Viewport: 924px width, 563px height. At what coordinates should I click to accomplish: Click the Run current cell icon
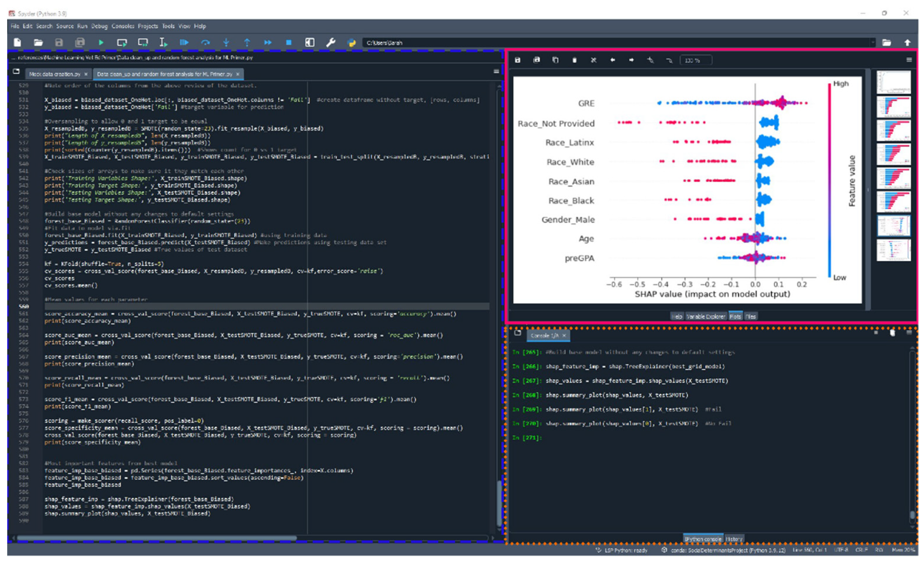coord(122,43)
